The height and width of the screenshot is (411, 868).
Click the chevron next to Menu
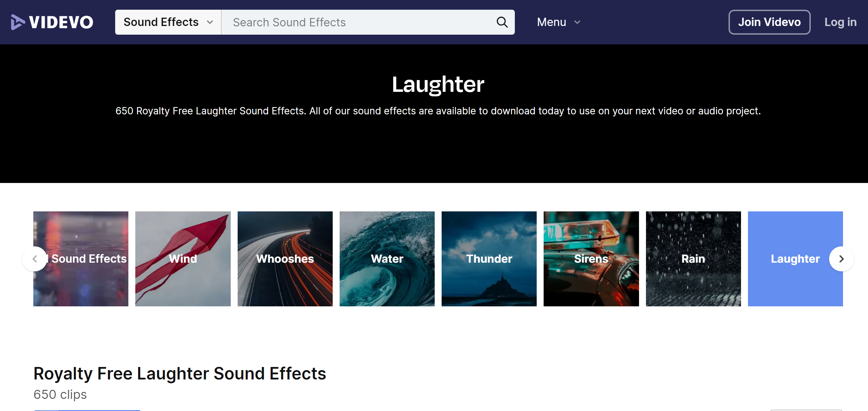click(x=577, y=23)
